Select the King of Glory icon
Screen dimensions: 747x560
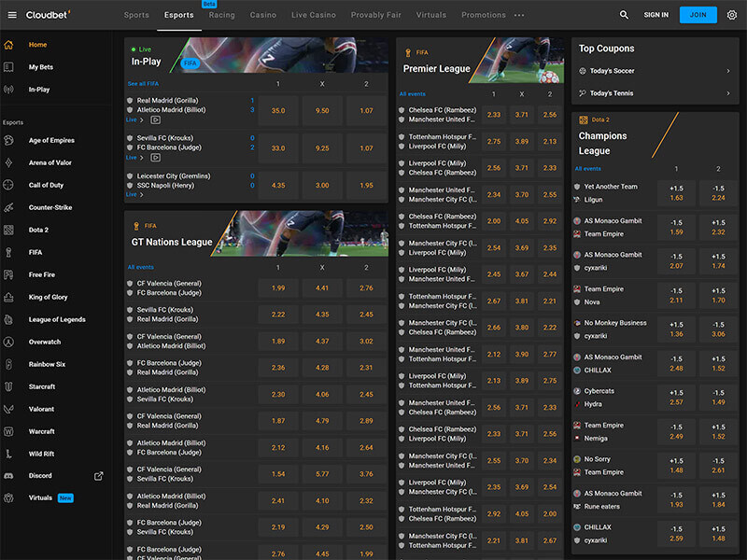pyautogui.click(x=8, y=297)
